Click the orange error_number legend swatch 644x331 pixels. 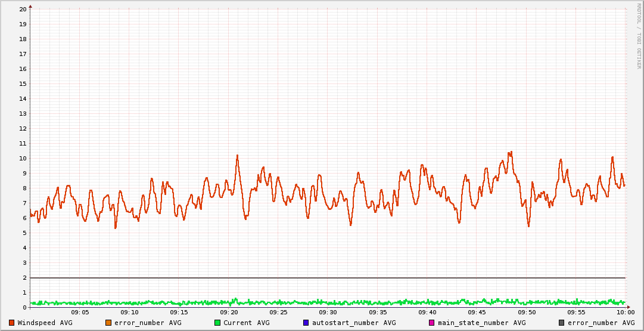point(108,323)
